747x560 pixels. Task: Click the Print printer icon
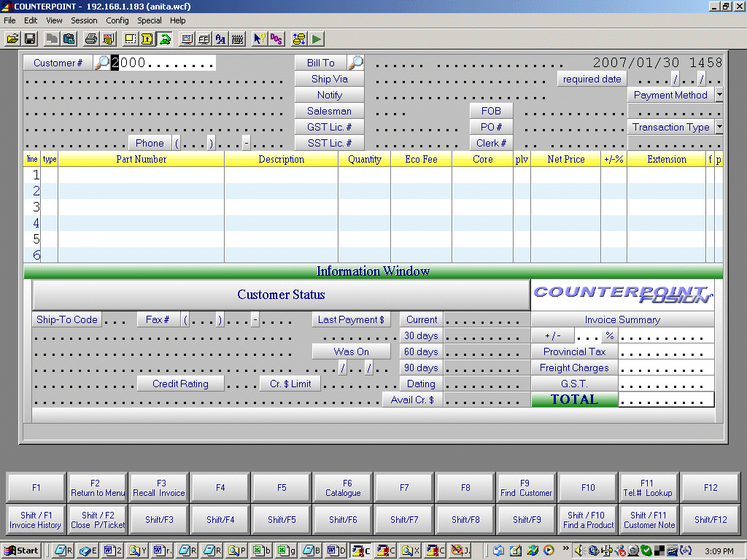pyautogui.click(x=90, y=39)
